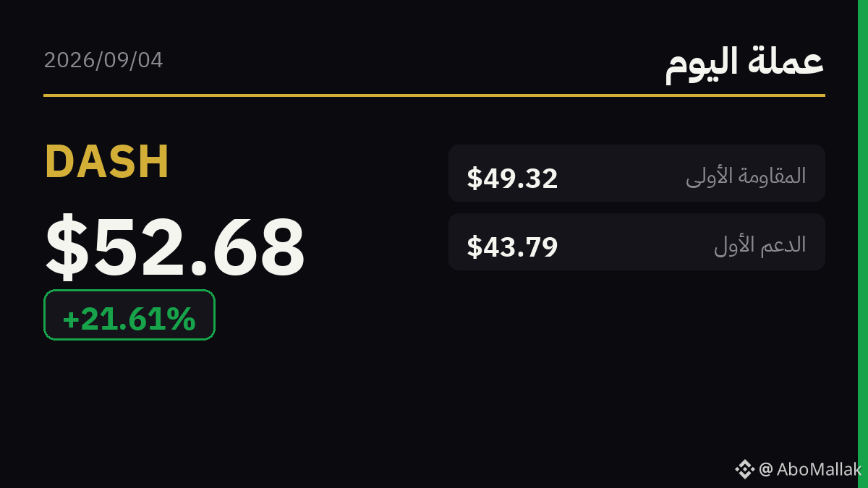Select the $43.79 support value
Image resolution: width=868 pixels, height=488 pixels.
tap(512, 247)
